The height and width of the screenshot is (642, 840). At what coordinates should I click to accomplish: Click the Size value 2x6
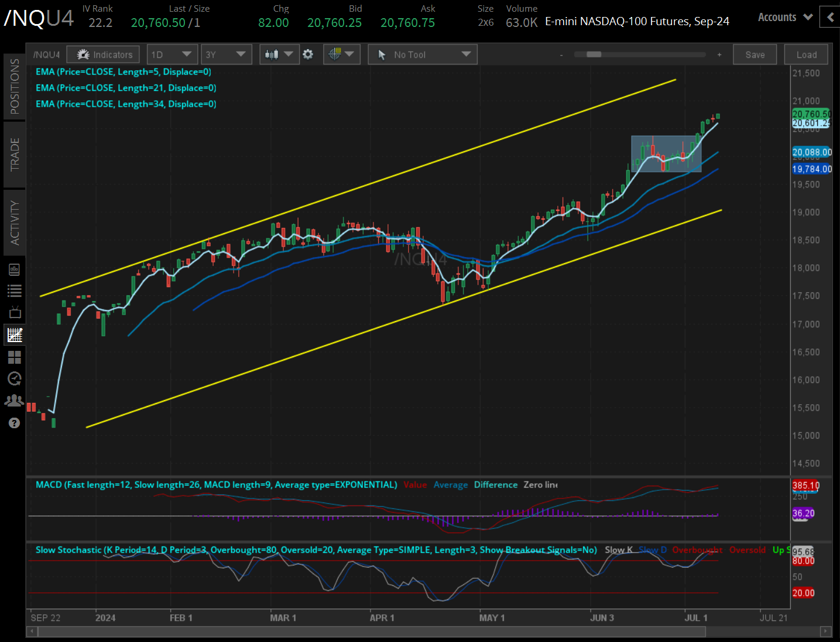[x=486, y=23]
